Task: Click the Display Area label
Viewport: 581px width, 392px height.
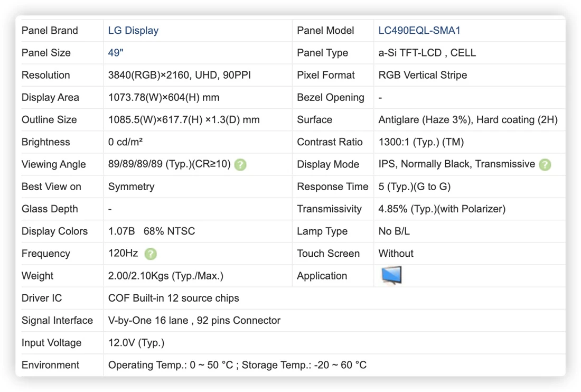Action: click(50, 97)
